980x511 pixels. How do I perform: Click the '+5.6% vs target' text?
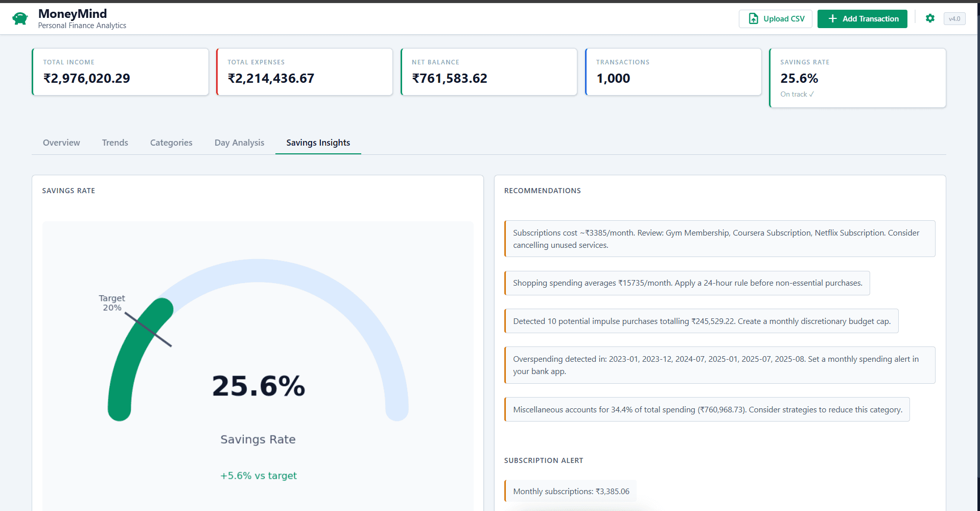tap(258, 476)
